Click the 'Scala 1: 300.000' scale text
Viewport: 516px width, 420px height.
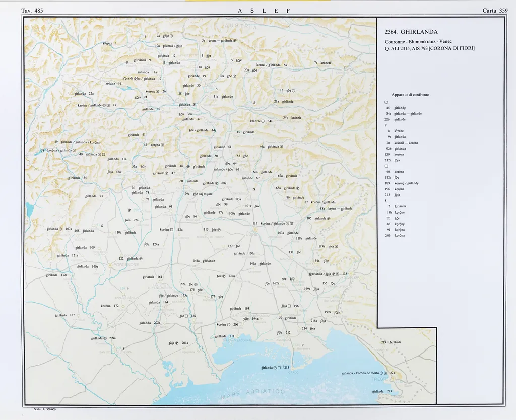[44, 409]
